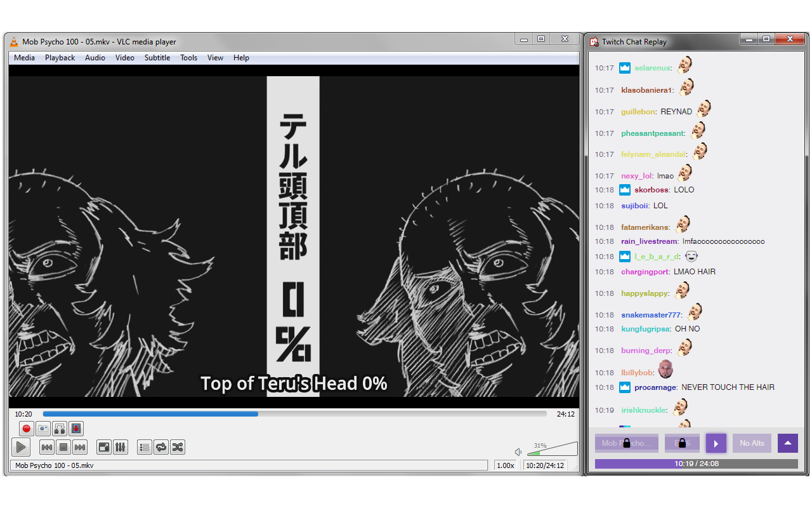Image resolution: width=812 pixels, height=508 pixels.
Task: Toggle elapsed/remaining time 10:20/24:12 in status bar
Action: click(x=544, y=465)
